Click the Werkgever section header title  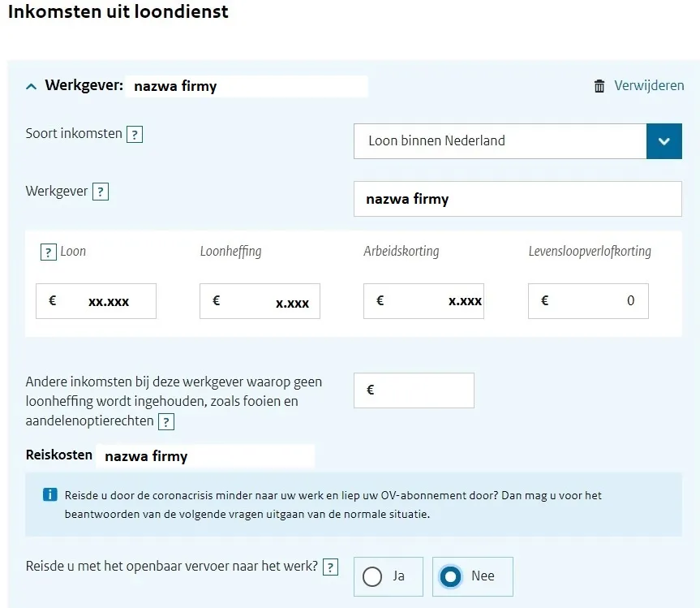[x=84, y=85]
